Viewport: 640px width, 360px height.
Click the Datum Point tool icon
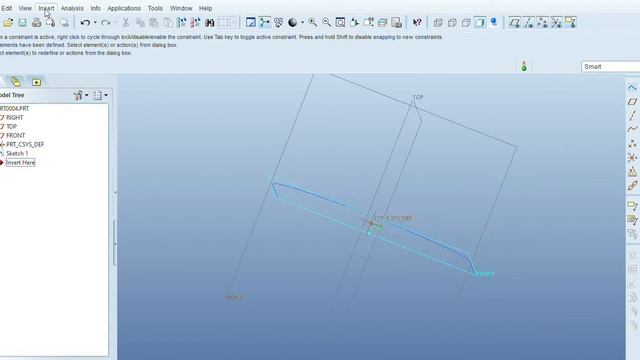632,144
